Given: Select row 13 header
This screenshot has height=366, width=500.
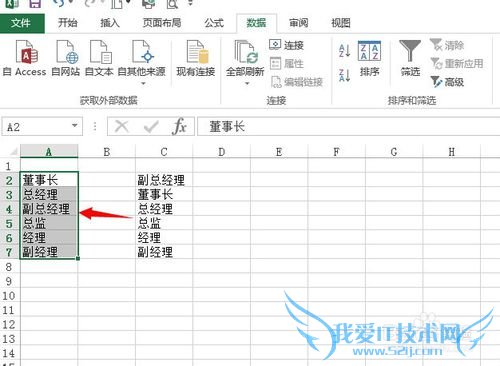Looking at the screenshot, I should [x=9, y=339].
